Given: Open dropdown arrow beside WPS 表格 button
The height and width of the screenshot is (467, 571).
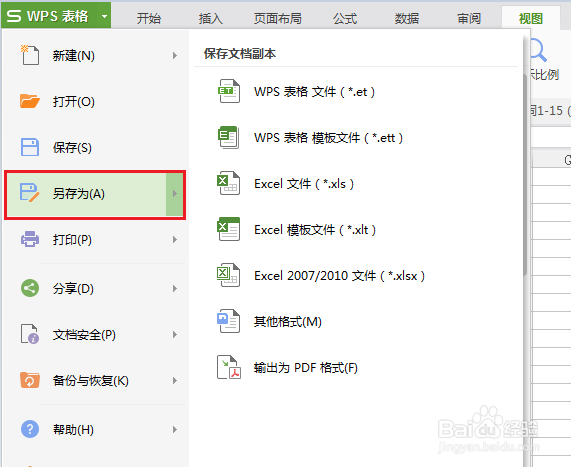Looking at the screenshot, I should [x=105, y=16].
